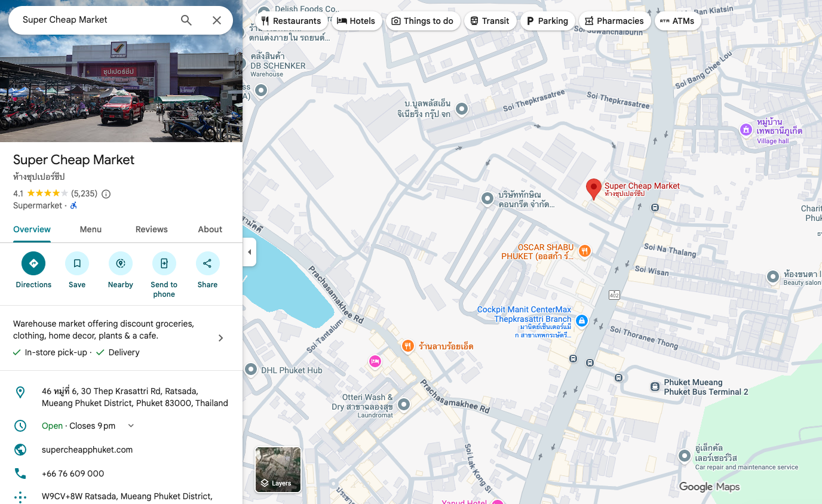Send place to your phone
822x504 pixels.
(x=164, y=263)
